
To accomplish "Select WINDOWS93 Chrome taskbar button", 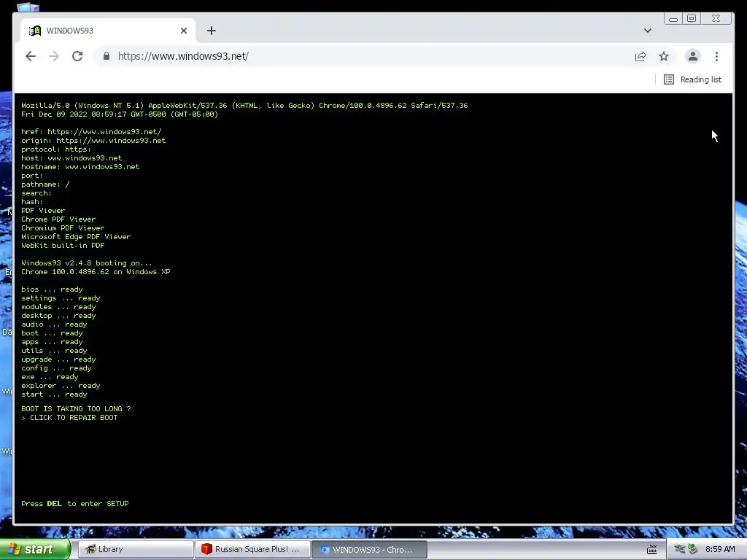I will click(369, 549).
